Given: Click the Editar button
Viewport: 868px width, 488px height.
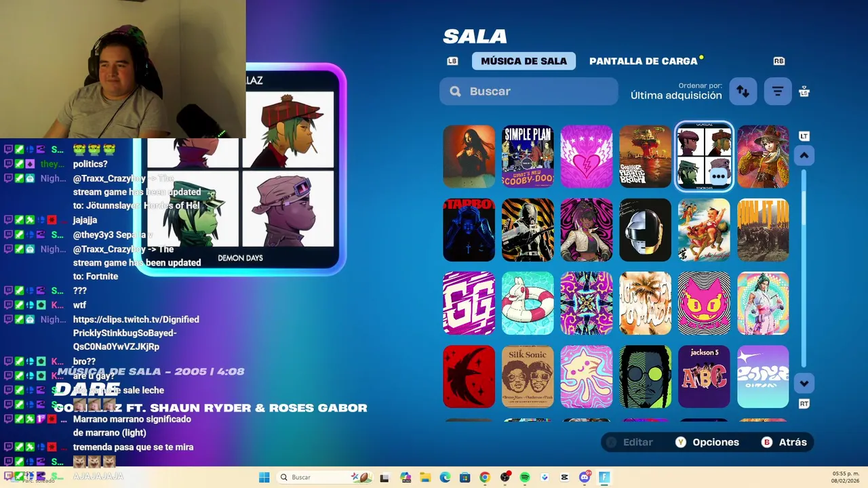Looking at the screenshot, I should pos(629,442).
